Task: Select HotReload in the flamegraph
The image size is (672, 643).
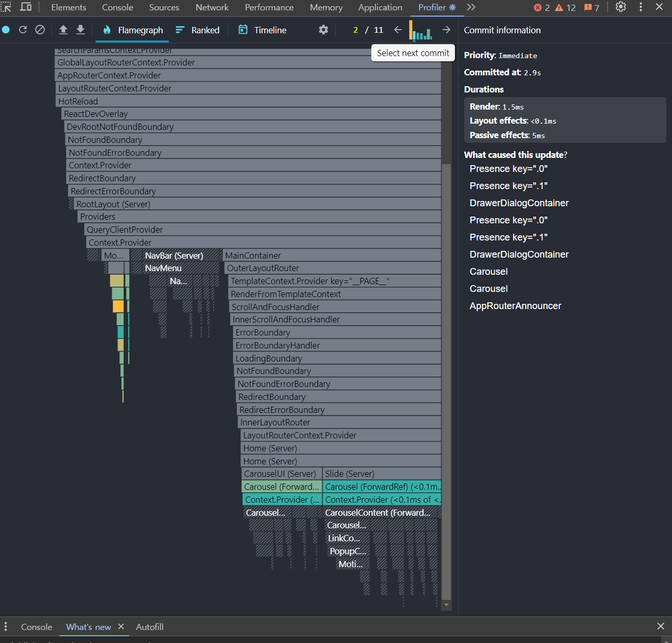Action: click(248, 101)
